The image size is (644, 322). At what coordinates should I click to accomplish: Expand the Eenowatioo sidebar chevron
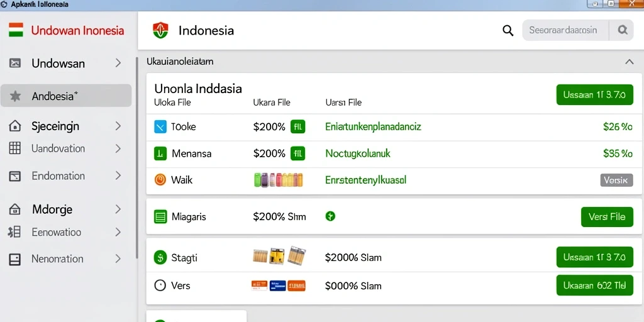point(118,232)
